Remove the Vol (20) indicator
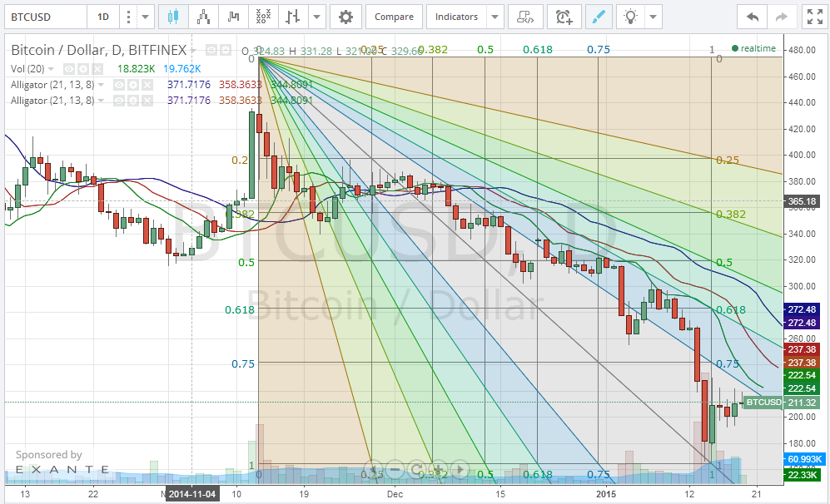The width and height of the screenshot is (830, 504). point(97,69)
